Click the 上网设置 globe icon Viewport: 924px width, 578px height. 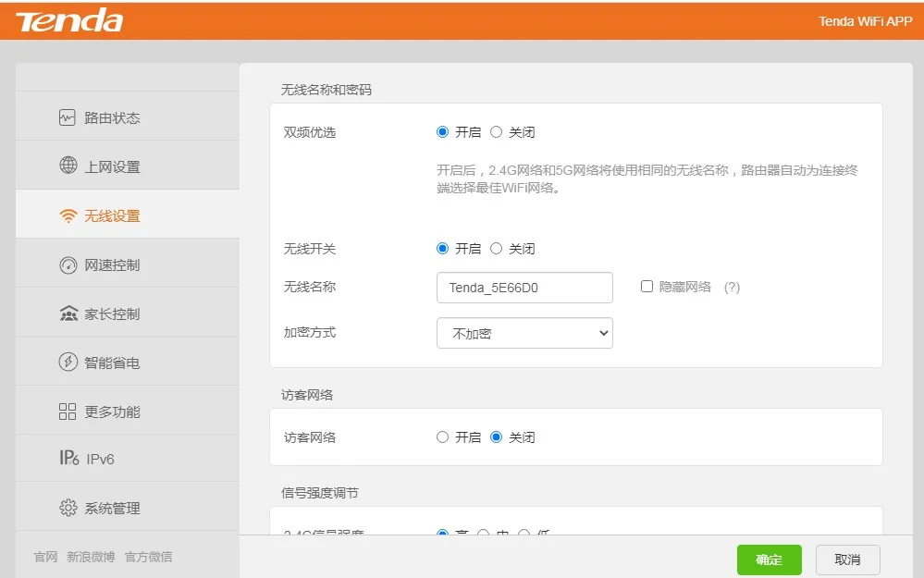(x=68, y=166)
